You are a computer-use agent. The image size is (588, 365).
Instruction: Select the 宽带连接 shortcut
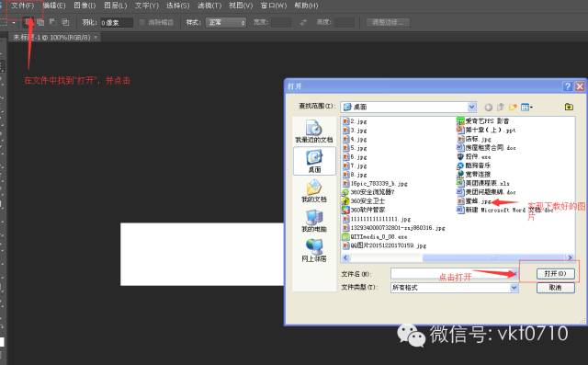pyautogui.click(x=474, y=175)
